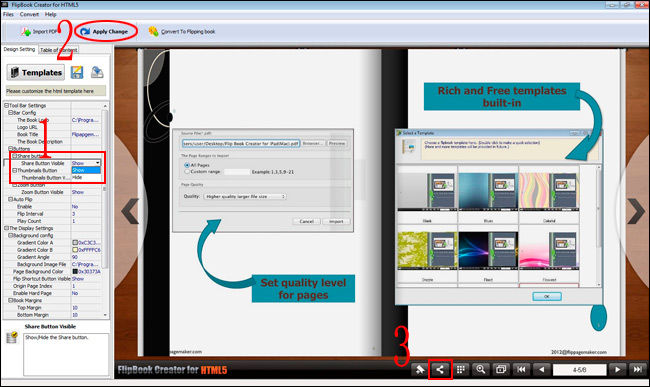Click the save template settings icon
This screenshot has height=387, width=650.
click(77, 73)
